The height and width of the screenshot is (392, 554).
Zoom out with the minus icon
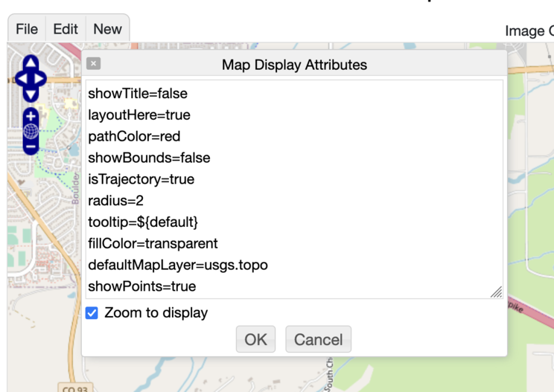pyautogui.click(x=31, y=147)
